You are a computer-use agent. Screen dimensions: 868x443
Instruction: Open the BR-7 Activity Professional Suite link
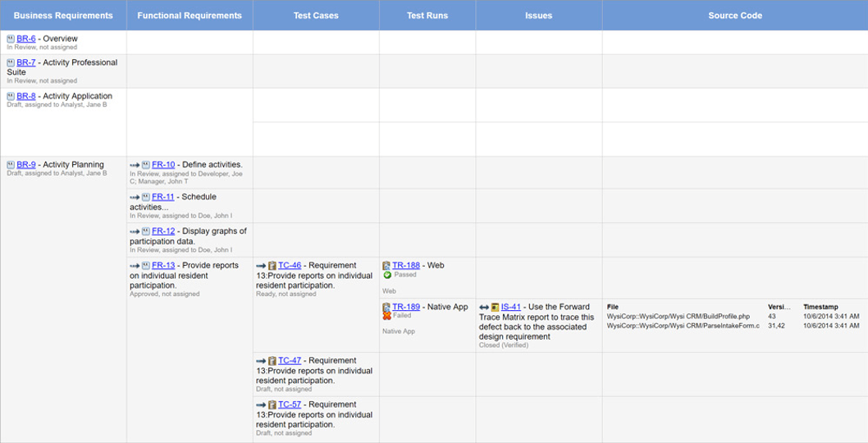coord(25,62)
